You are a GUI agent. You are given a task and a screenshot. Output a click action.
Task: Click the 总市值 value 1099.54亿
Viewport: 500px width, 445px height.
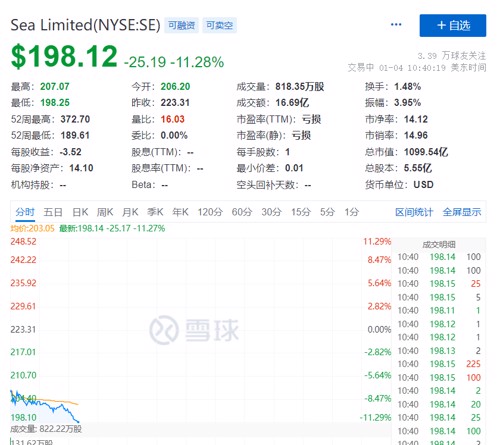pos(426,152)
